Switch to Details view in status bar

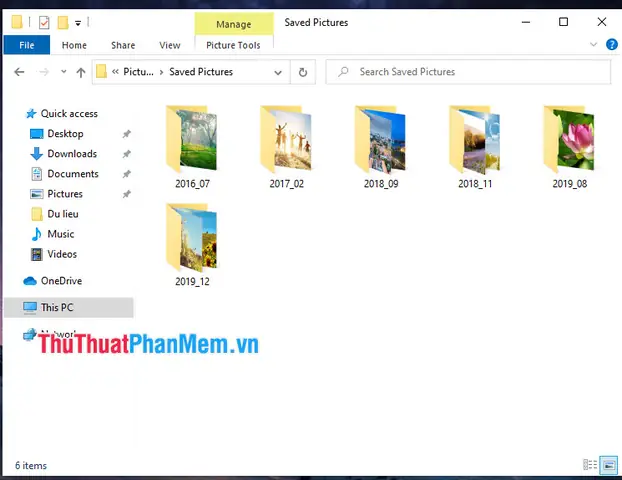pos(590,464)
